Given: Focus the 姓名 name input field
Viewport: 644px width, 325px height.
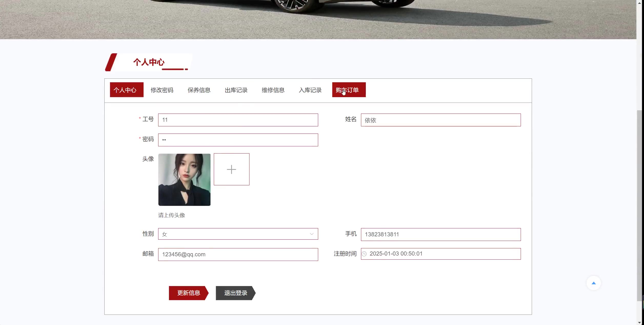Looking at the screenshot, I should [441, 120].
